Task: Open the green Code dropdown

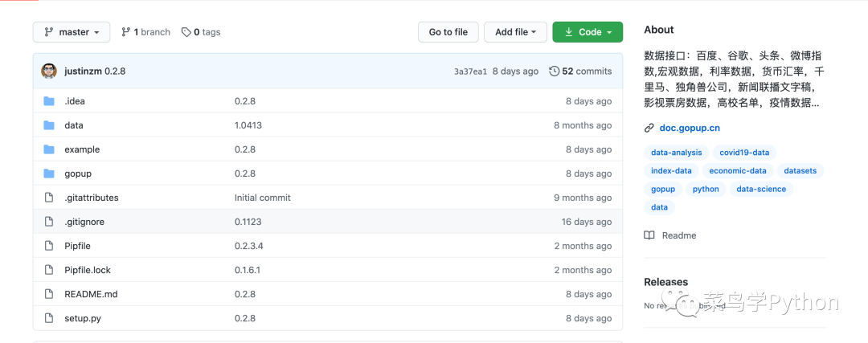Action: [588, 32]
